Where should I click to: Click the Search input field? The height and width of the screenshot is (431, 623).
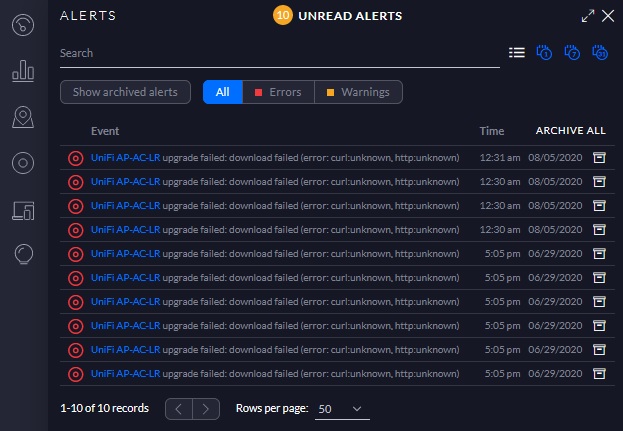pos(278,53)
